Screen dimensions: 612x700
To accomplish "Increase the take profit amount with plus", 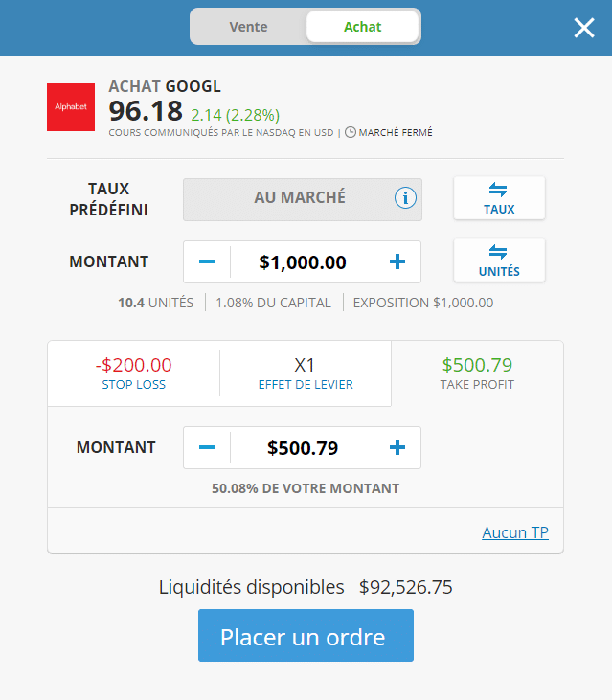I will point(397,447).
